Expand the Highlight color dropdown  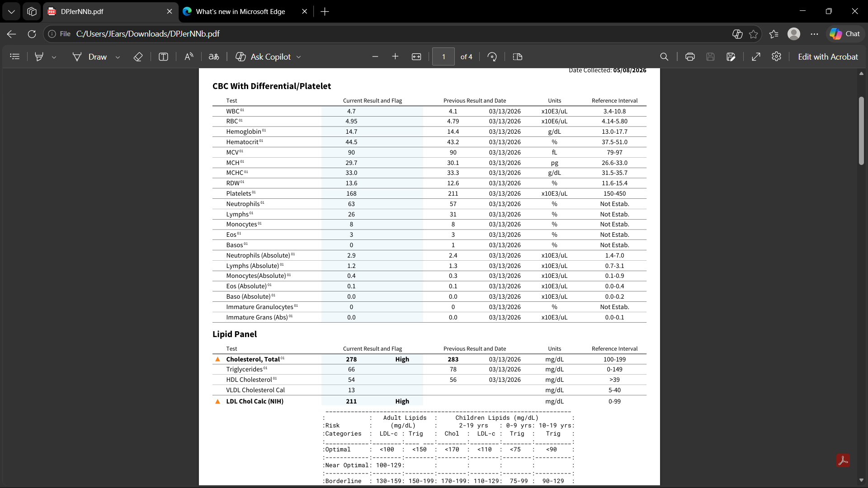point(54,57)
